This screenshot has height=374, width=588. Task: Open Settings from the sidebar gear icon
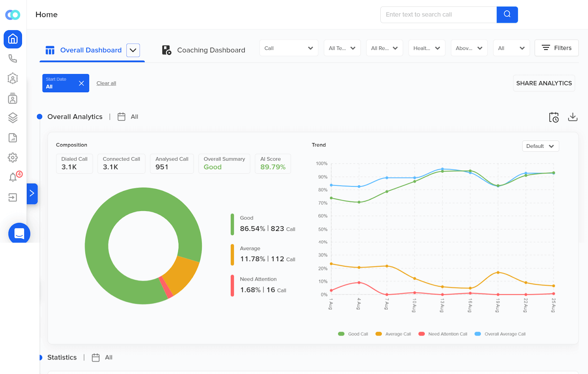[x=13, y=157]
